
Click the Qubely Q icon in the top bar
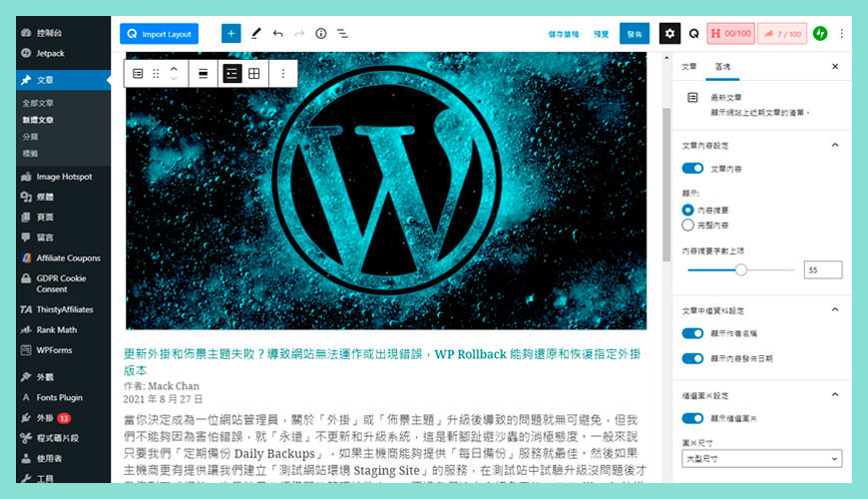pos(693,34)
